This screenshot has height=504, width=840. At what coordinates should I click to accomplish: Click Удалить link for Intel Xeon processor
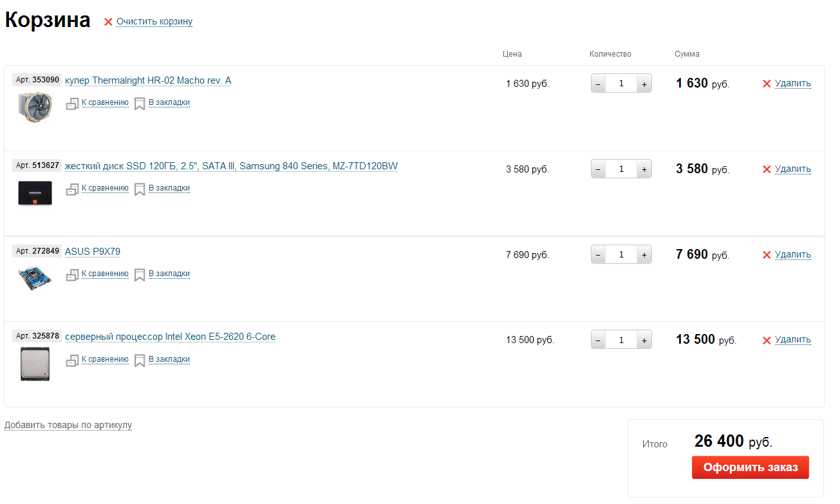pyautogui.click(x=792, y=340)
